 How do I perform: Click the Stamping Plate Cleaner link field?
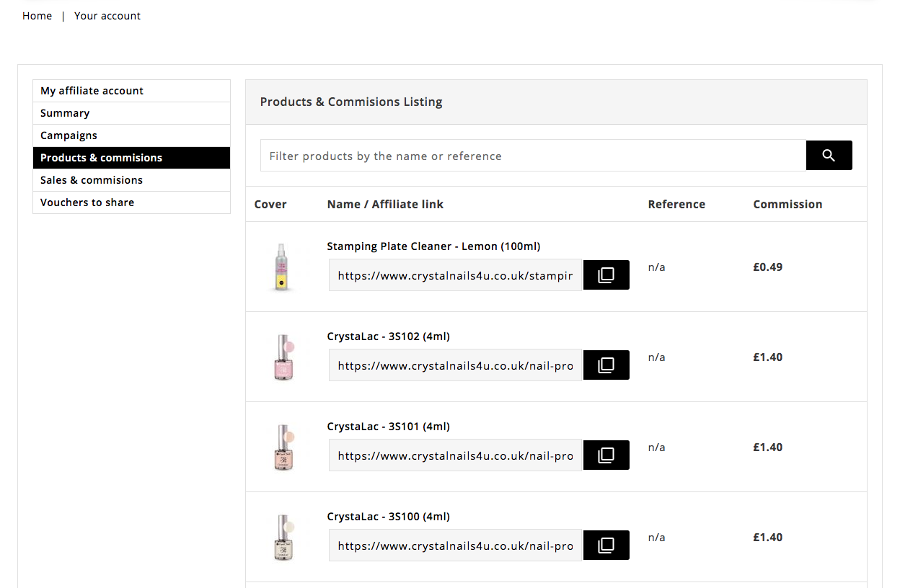(455, 275)
